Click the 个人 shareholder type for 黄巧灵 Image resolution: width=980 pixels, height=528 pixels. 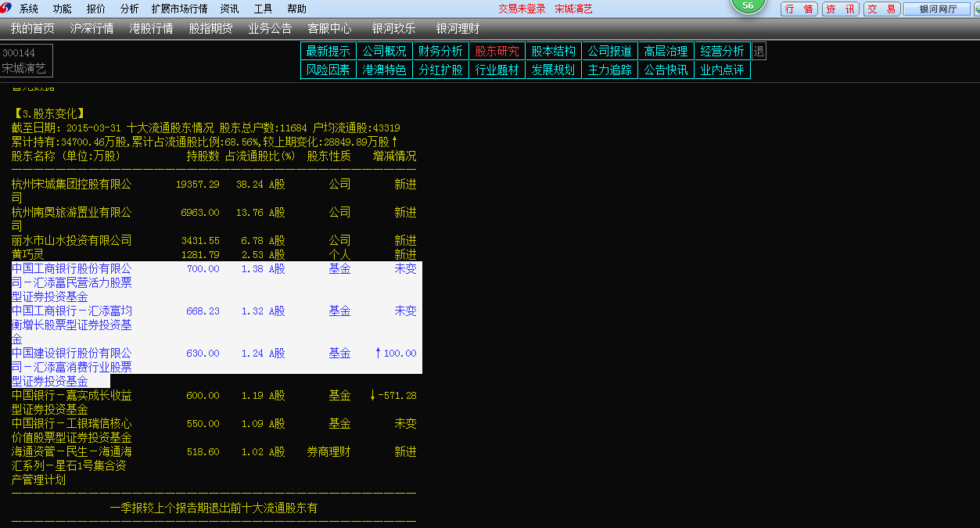click(339, 255)
